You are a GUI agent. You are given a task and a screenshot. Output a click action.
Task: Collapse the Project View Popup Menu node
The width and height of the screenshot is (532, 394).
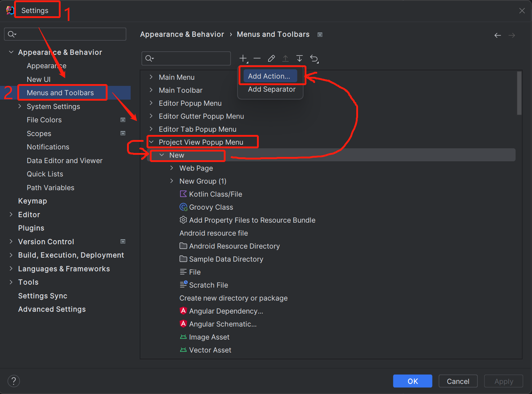point(151,142)
